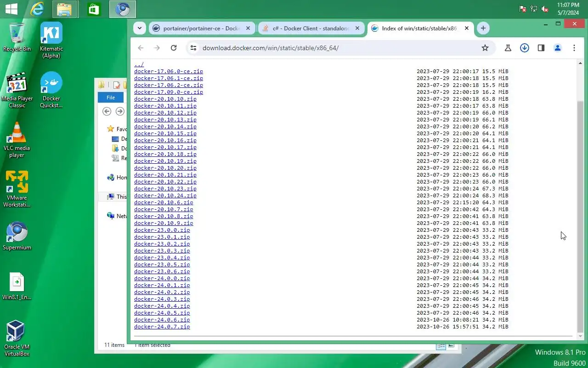Open the Recycle Bin desktop icon
This screenshot has width=588, height=368.
[17, 37]
